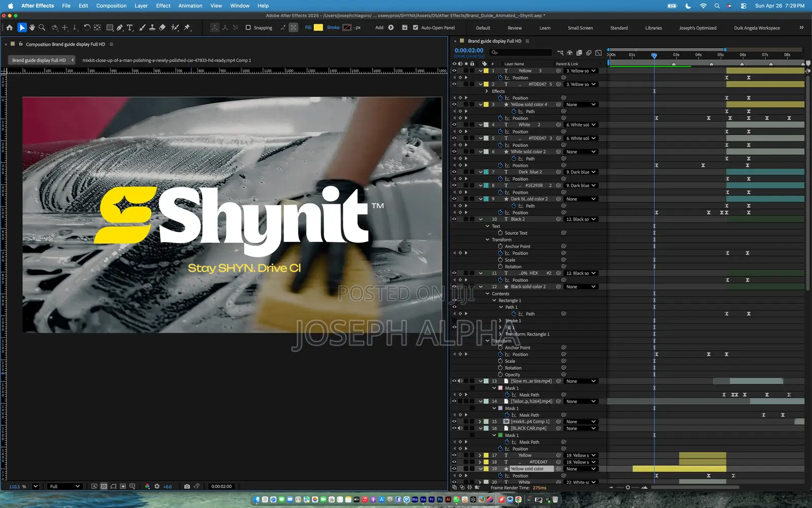Open the Layer menu
This screenshot has width=812, height=508.
pyautogui.click(x=141, y=6)
